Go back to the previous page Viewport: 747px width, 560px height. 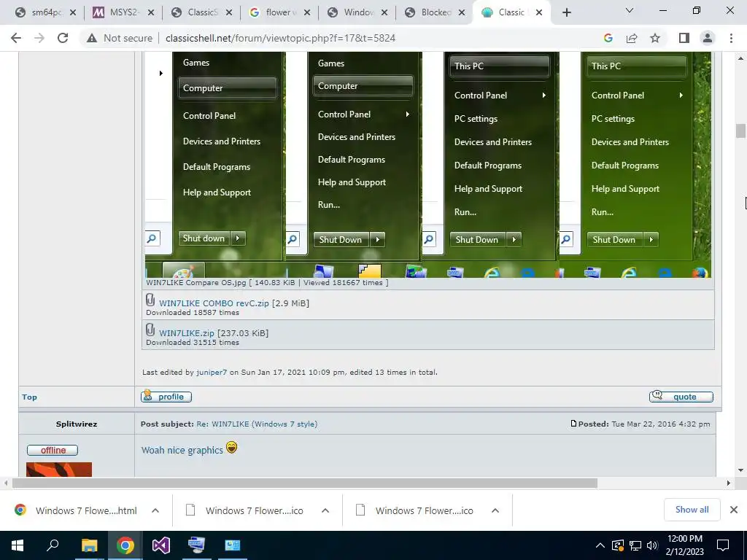(16, 38)
